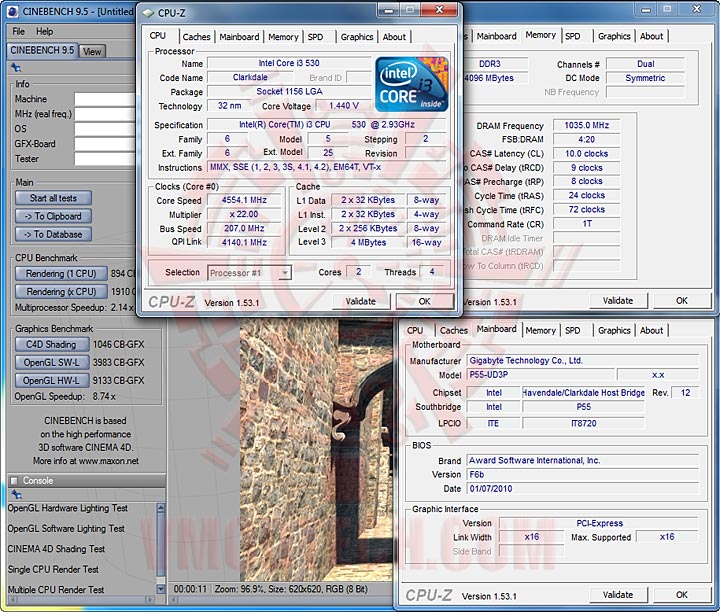Click the Gigabyte Technology manufacturer value
This screenshot has width=720, height=612.
click(583, 360)
